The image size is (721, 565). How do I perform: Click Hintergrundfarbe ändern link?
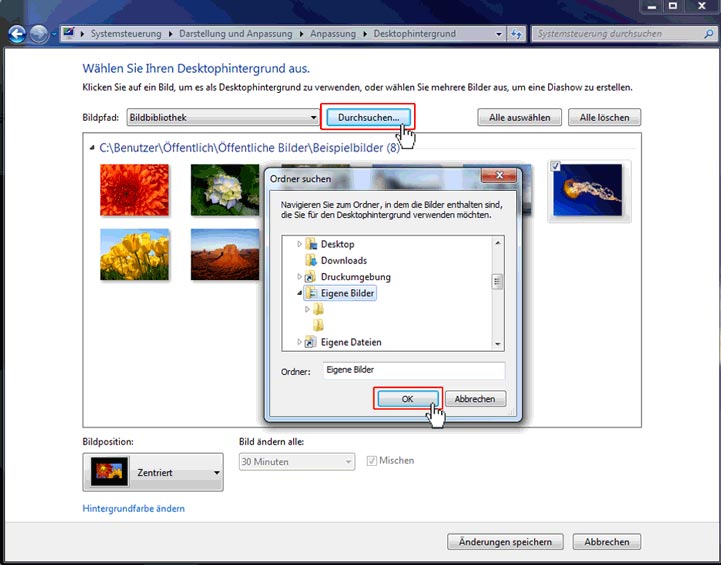[133, 508]
